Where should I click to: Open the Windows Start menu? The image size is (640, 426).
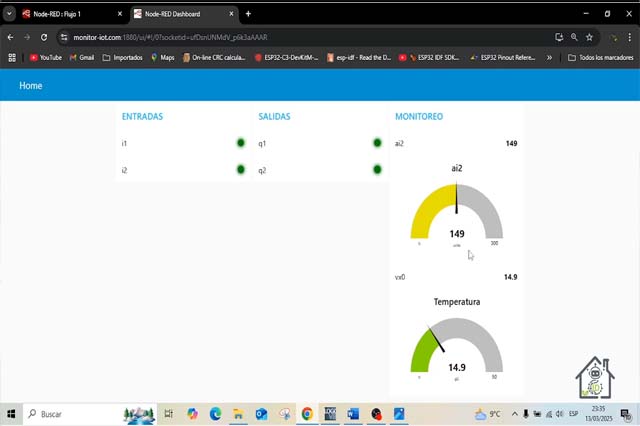pyautogui.click(x=12, y=414)
